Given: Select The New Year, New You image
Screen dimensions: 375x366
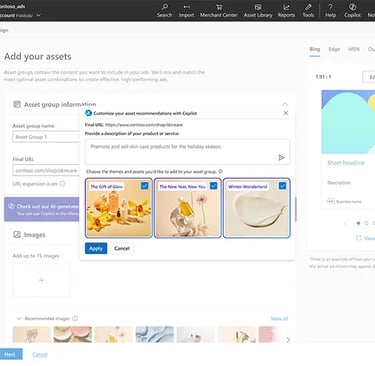Looking at the screenshot, I should pos(188,208).
